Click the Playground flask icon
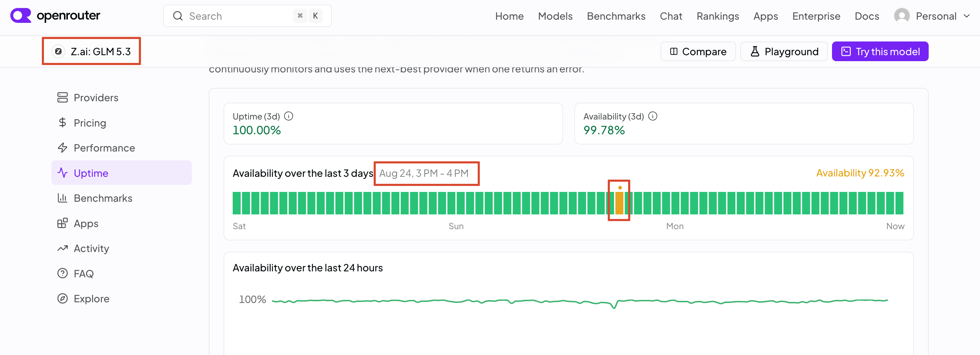 click(x=755, y=51)
